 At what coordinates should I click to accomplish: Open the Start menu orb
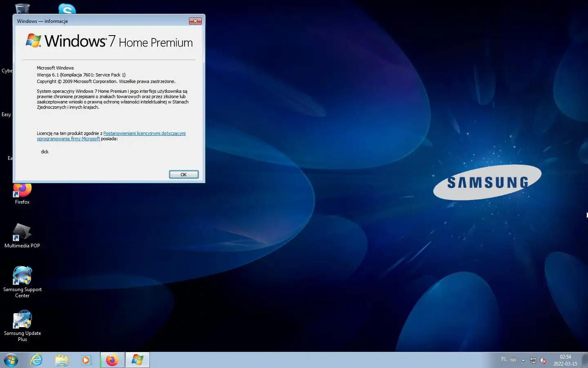click(11, 360)
